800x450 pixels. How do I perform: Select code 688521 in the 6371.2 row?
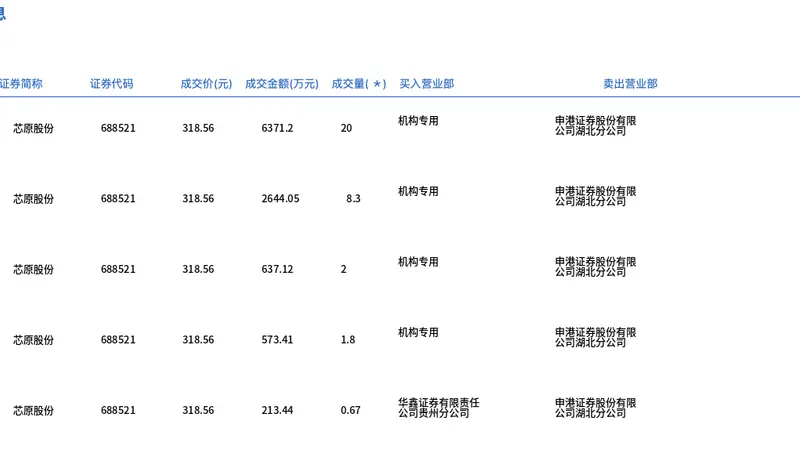[118, 128]
